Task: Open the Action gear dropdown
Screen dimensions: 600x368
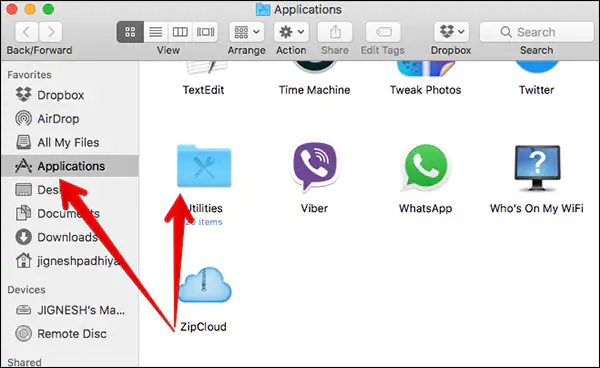Action: pos(291,32)
